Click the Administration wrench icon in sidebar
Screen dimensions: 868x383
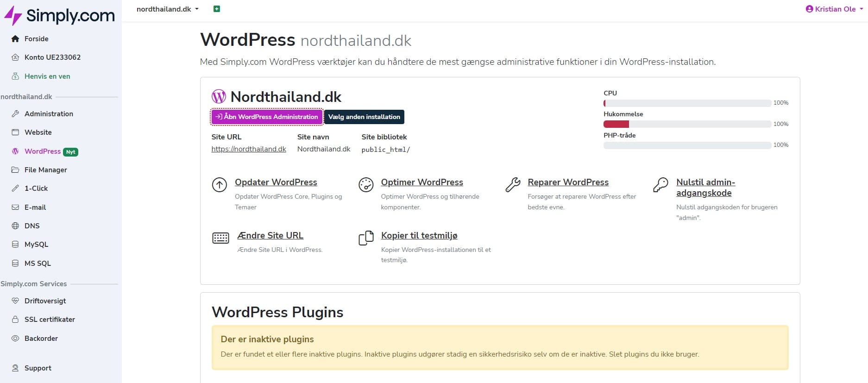[x=15, y=114]
